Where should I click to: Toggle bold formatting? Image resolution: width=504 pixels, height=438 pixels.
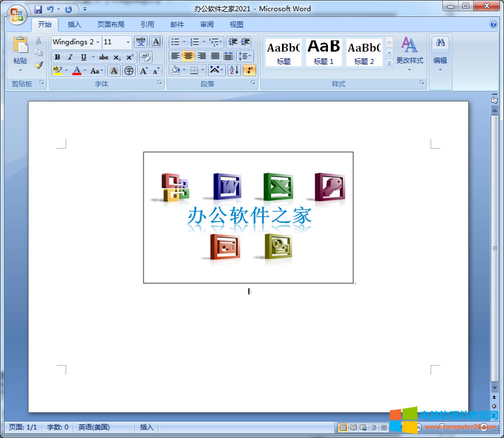pyautogui.click(x=57, y=57)
